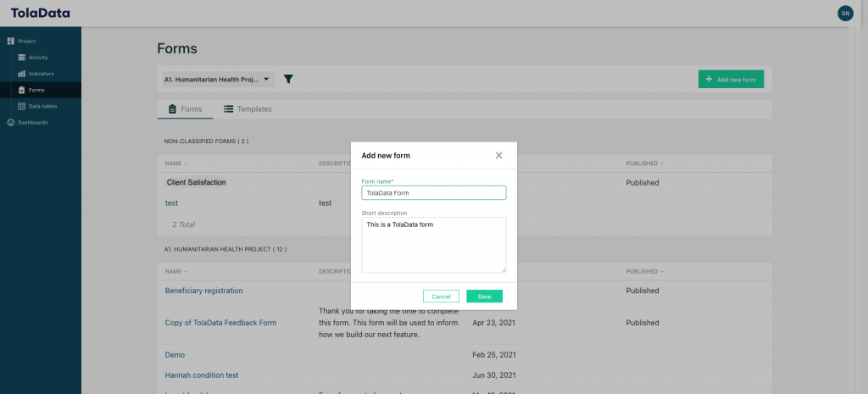Viewport: 868px width, 394px height.
Task: Click the Add new form dialog title
Action: pyautogui.click(x=386, y=156)
